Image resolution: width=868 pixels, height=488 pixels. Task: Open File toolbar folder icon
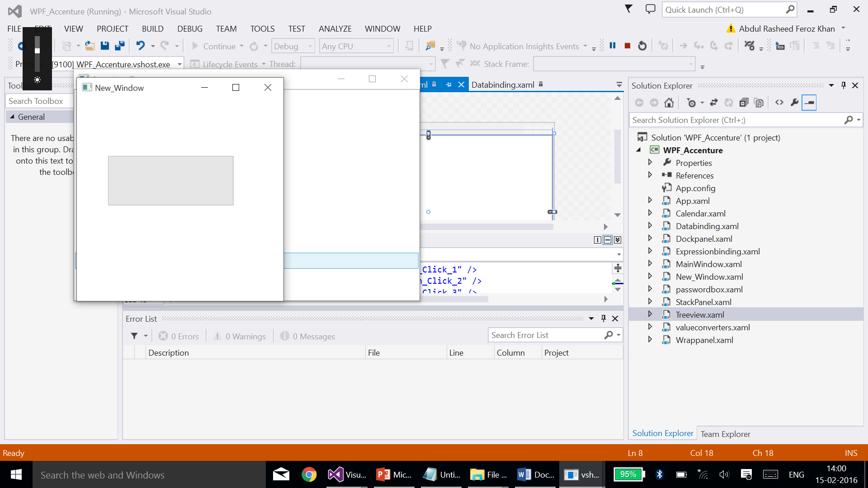pyautogui.click(x=90, y=46)
